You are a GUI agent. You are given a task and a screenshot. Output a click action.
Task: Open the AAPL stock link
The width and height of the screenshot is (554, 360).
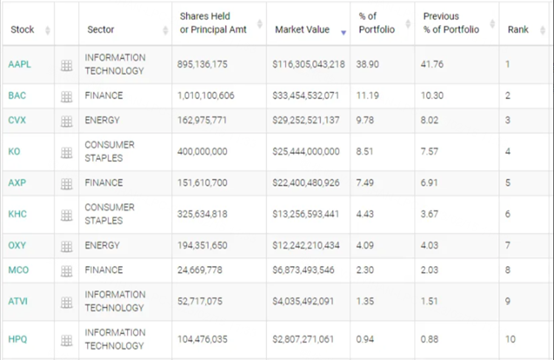click(x=19, y=64)
